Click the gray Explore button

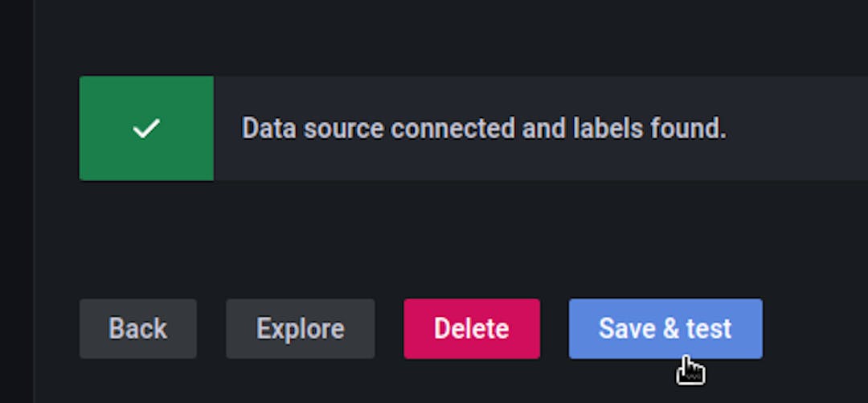tap(300, 328)
